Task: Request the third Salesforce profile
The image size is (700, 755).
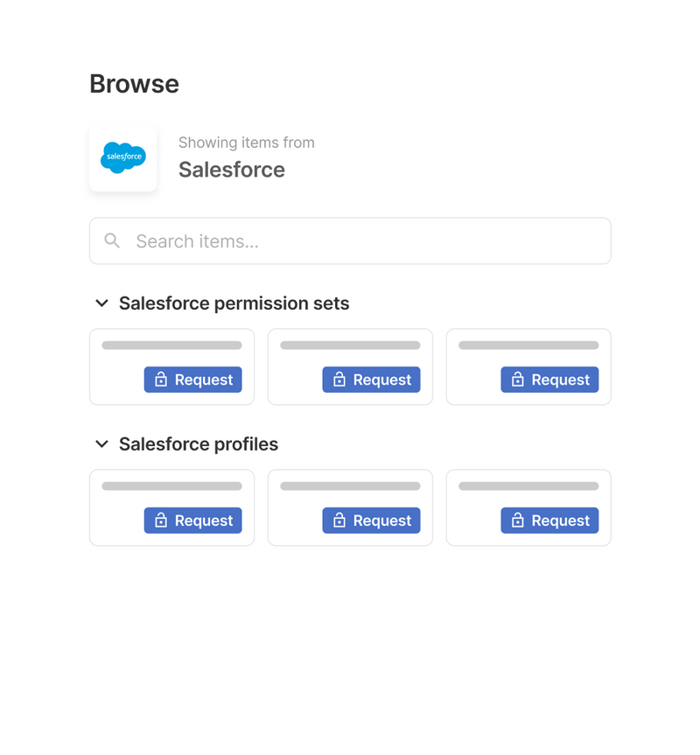Action: [549, 521]
